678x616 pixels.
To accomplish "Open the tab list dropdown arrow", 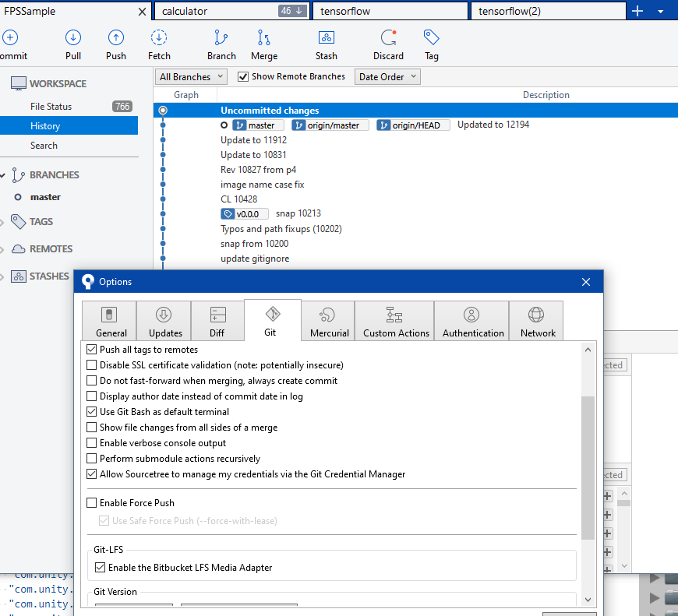I will 660,12.
